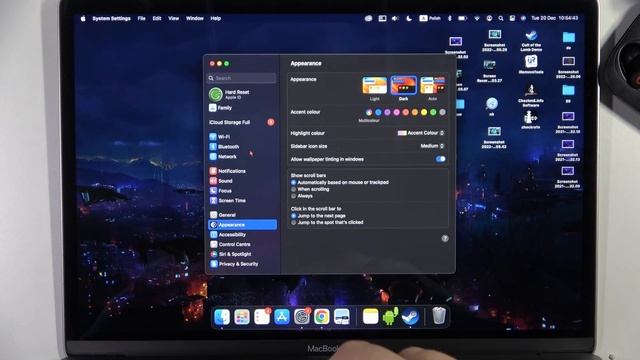Launch Steam from the Dock

[410, 317]
